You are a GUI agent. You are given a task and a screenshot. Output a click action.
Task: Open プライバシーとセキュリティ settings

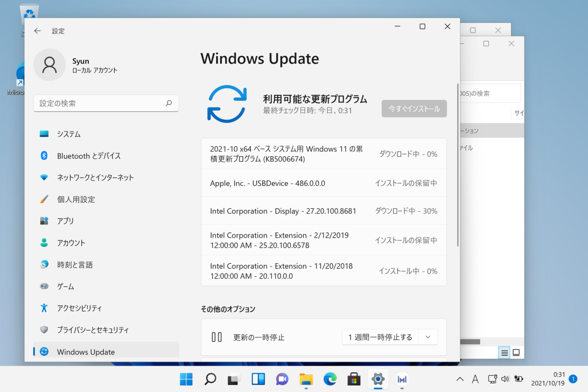click(106, 330)
